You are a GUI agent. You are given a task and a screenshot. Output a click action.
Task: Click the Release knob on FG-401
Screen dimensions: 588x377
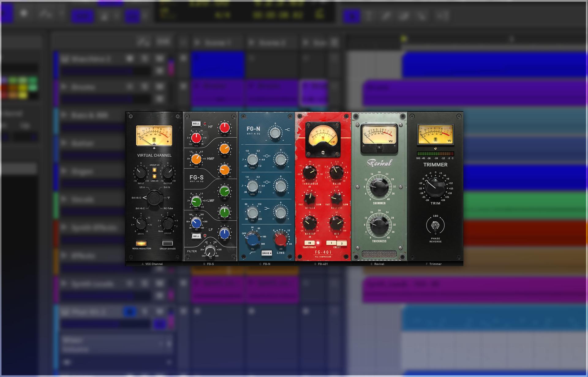point(337,198)
